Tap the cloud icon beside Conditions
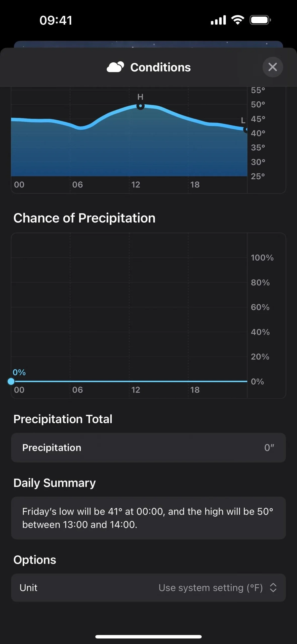Viewport: 297px width, 644px height. pos(115,67)
